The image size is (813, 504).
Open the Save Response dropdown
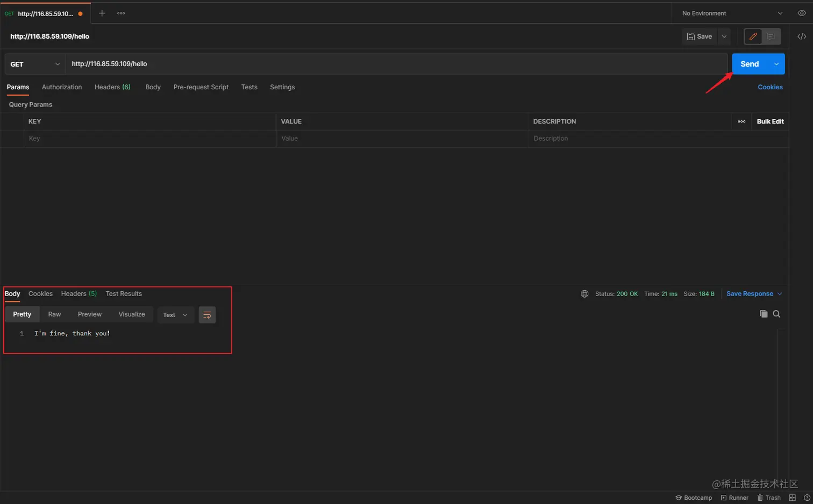coord(754,294)
